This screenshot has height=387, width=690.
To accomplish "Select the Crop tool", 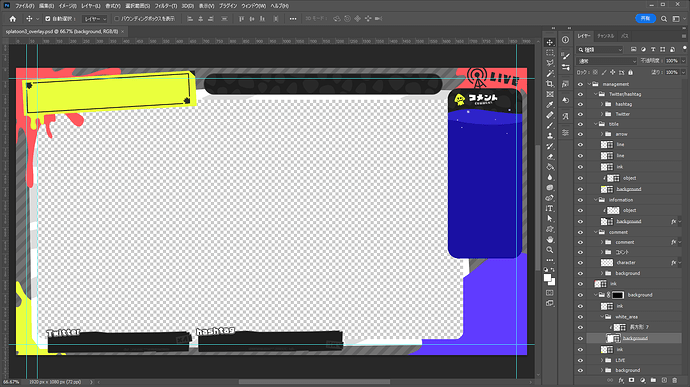I will click(x=550, y=84).
